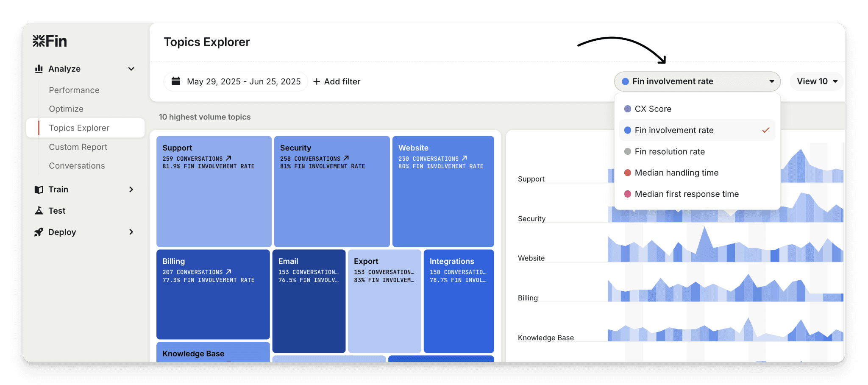Image resolution: width=868 pixels, height=385 pixels.
Task: Go to Optimize in sidebar
Action: tap(66, 109)
